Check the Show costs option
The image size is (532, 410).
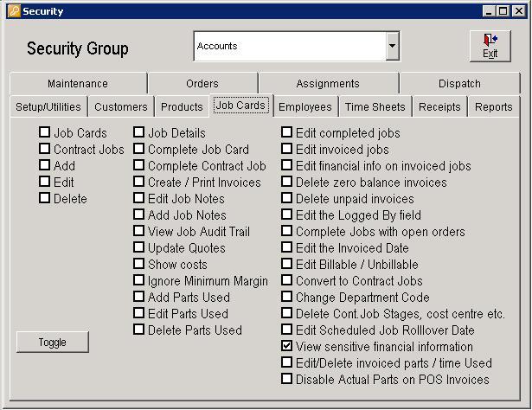[x=139, y=265]
